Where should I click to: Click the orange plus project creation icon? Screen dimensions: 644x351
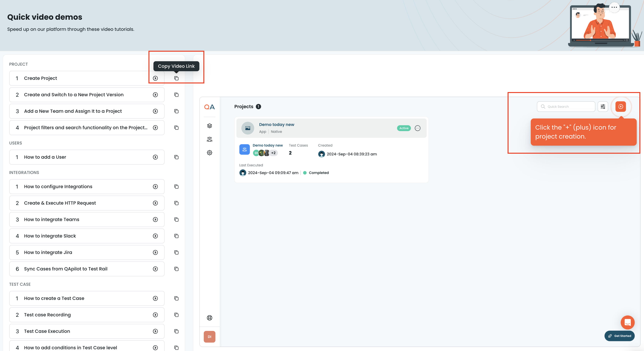(x=620, y=106)
